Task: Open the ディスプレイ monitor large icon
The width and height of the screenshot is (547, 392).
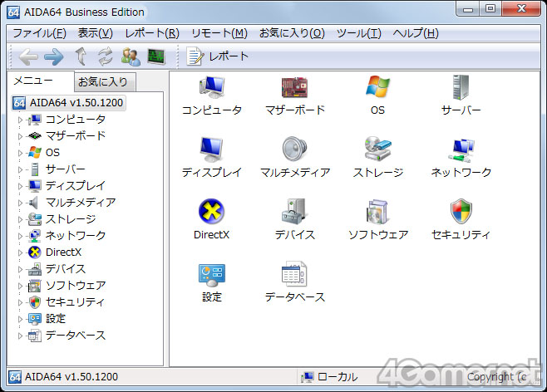Action: (x=212, y=149)
